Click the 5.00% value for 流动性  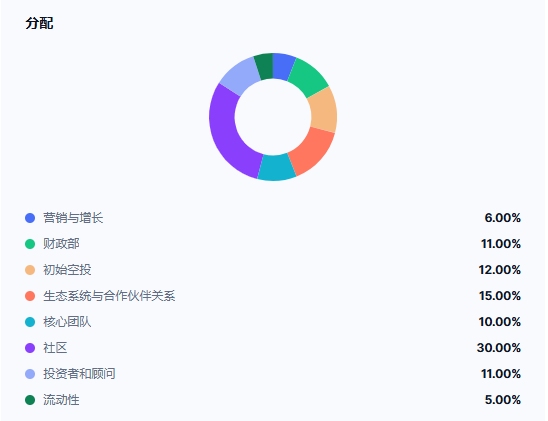pos(503,400)
